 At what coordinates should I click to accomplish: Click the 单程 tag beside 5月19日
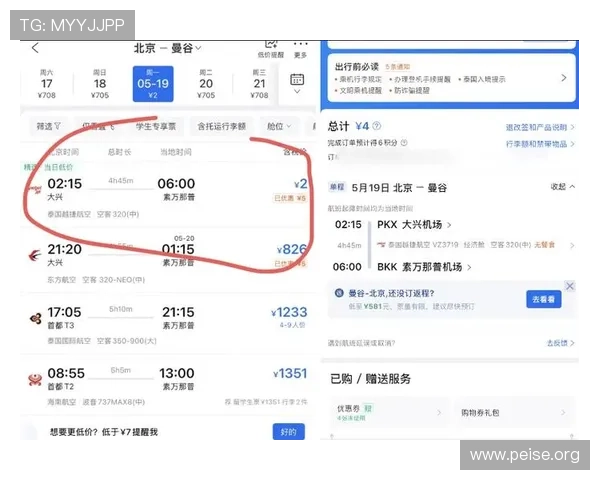coord(337,187)
